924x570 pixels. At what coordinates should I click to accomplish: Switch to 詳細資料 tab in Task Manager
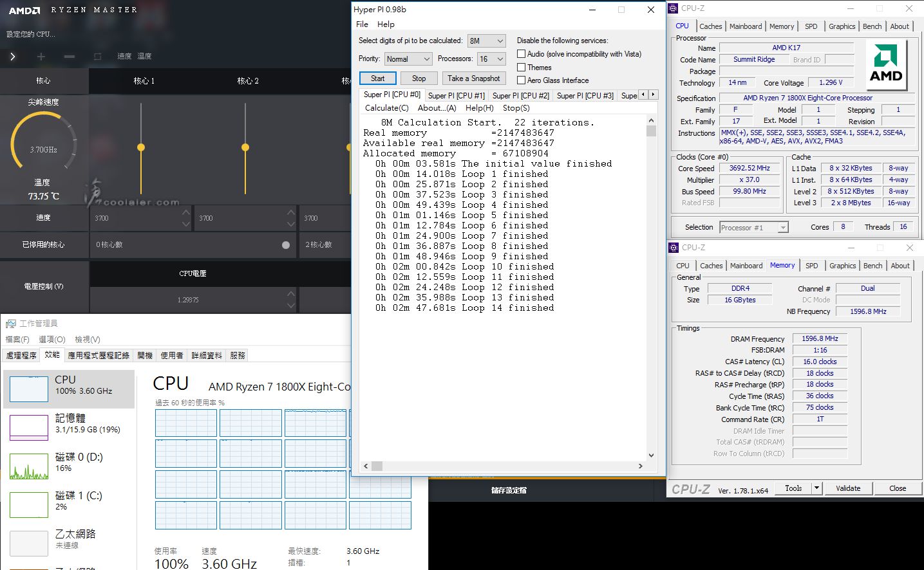tap(207, 355)
